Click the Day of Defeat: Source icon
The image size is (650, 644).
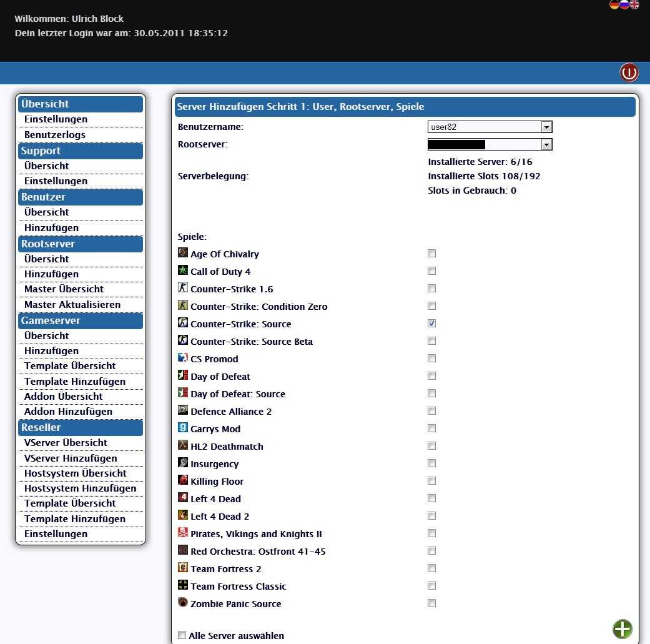tap(183, 392)
